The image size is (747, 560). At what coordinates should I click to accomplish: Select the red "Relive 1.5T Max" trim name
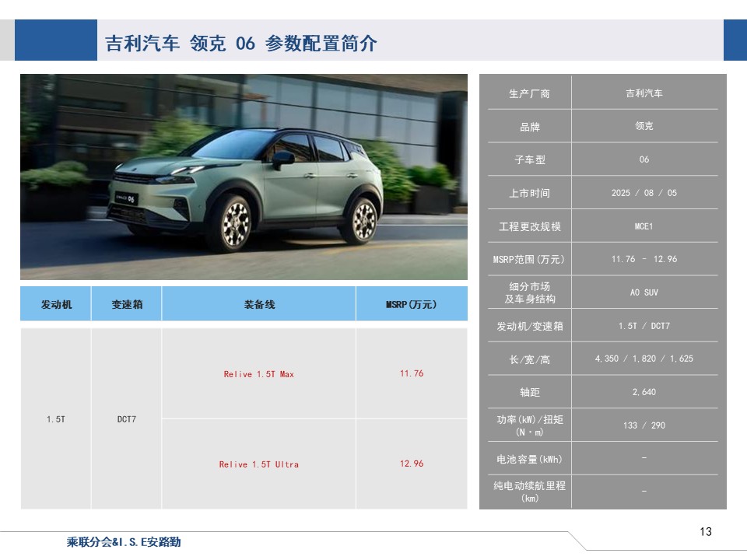pyautogui.click(x=258, y=374)
